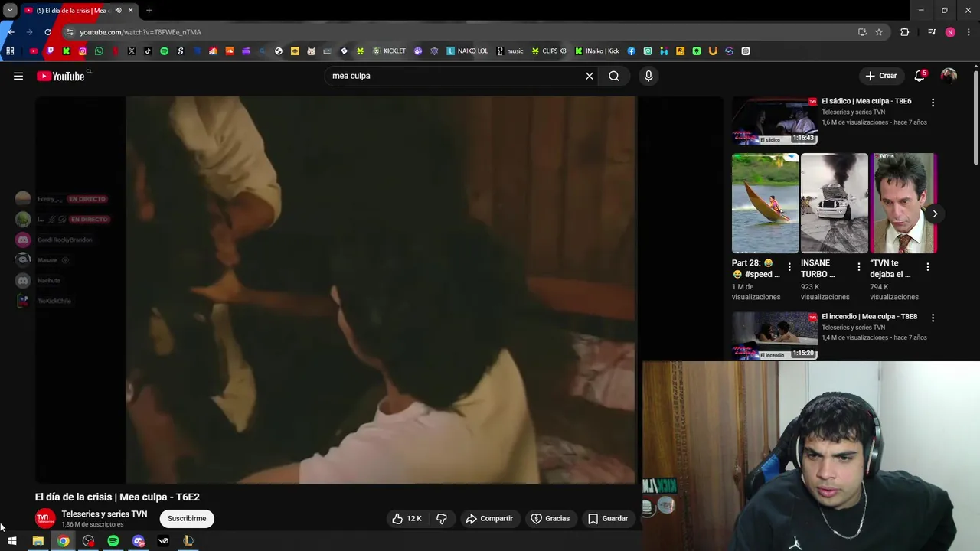Subscribe using the Suscribirme button

tap(187, 518)
